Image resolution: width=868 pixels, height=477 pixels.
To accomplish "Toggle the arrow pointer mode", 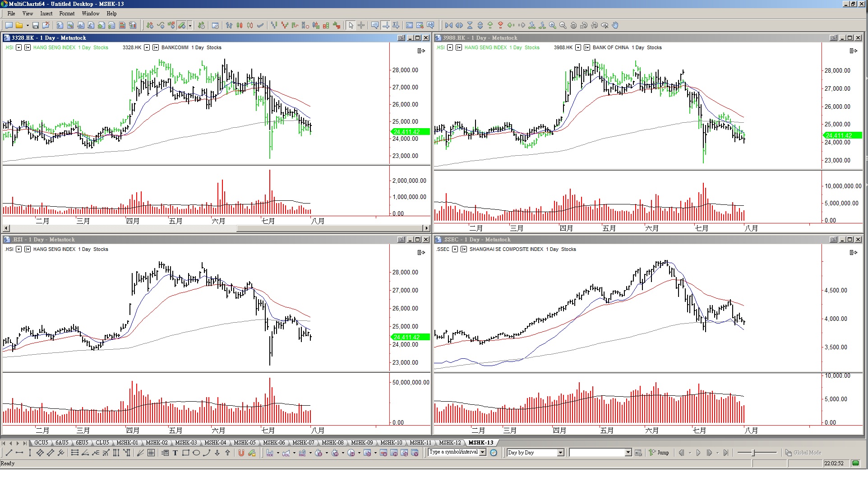I will (351, 25).
